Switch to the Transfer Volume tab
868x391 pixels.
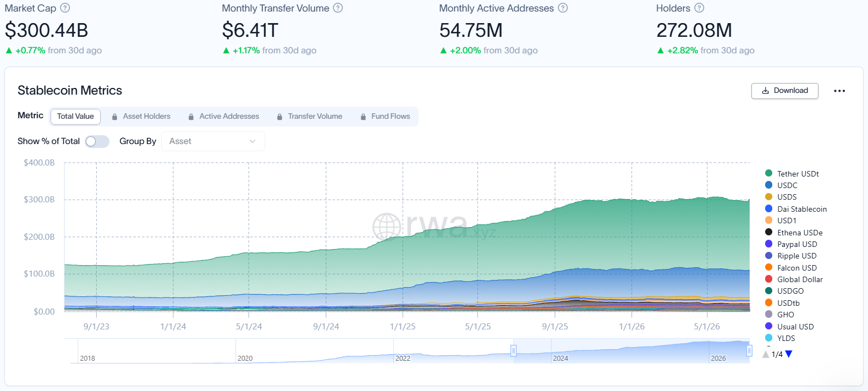pyautogui.click(x=309, y=117)
